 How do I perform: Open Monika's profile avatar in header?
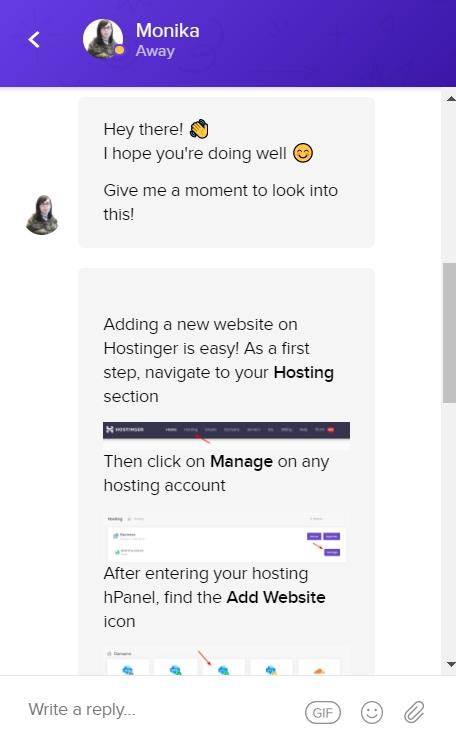pyautogui.click(x=103, y=39)
